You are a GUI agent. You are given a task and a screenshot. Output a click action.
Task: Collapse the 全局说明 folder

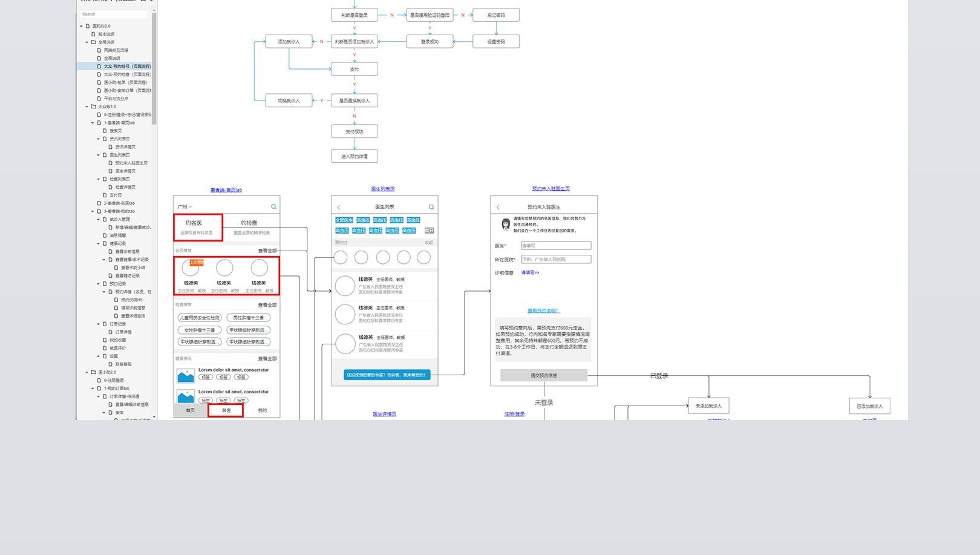[87, 42]
